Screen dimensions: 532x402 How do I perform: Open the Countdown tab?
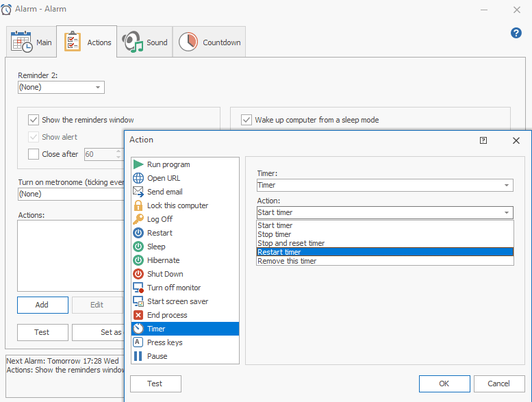(x=210, y=42)
